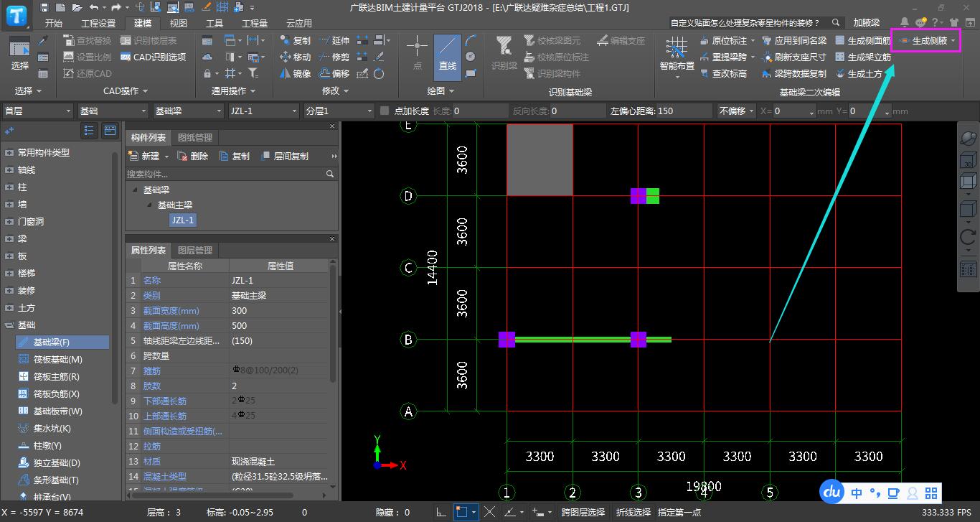The width and height of the screenshot is (980, 522).
Task: Choose the 点 (Point) drawing tool
Action: pos(418,54)
